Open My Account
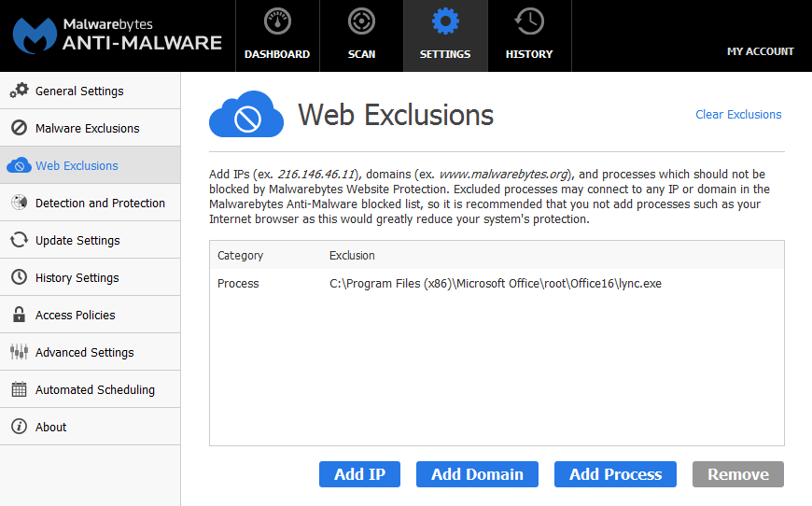Image resolution: width=812 pixels, height=506 pixels. point(761,51)
